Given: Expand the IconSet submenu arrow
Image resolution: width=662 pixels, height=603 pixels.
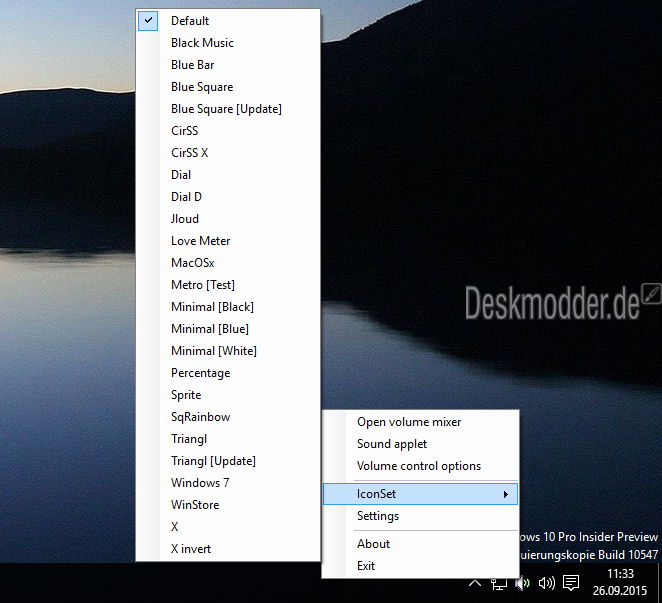Looking at the screenshot, I should coord(507,494).
